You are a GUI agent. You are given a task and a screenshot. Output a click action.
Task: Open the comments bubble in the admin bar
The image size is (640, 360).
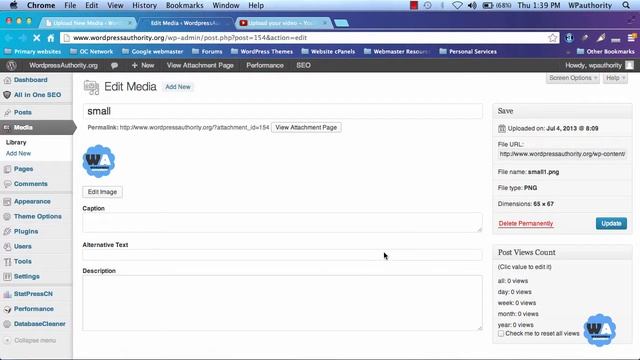(x=115, y=65)
